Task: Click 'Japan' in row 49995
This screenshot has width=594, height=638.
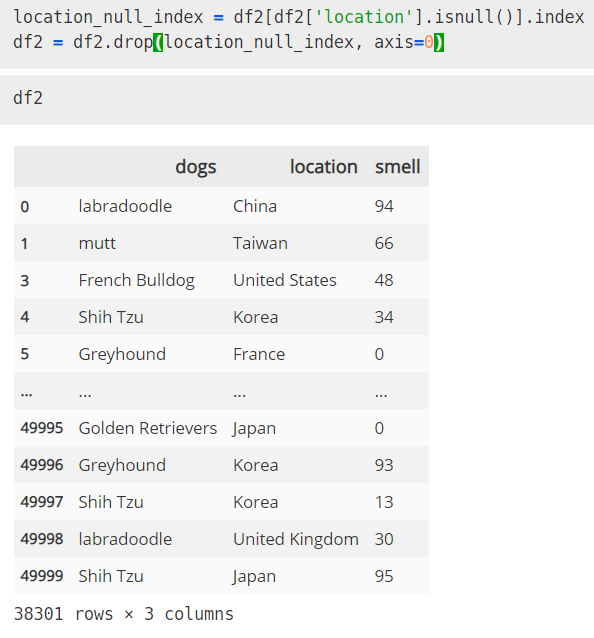Action: 254,428
